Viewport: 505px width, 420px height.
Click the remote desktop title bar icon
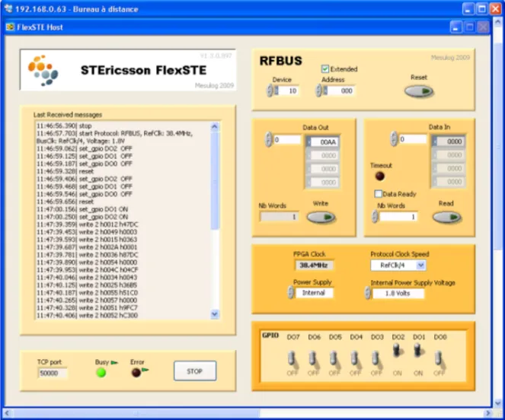8,8
